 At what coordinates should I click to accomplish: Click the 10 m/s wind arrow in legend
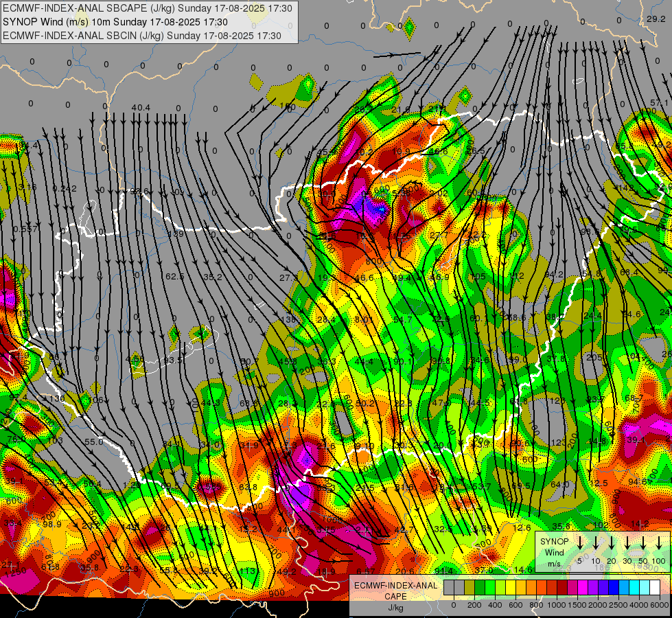[595, 542]
